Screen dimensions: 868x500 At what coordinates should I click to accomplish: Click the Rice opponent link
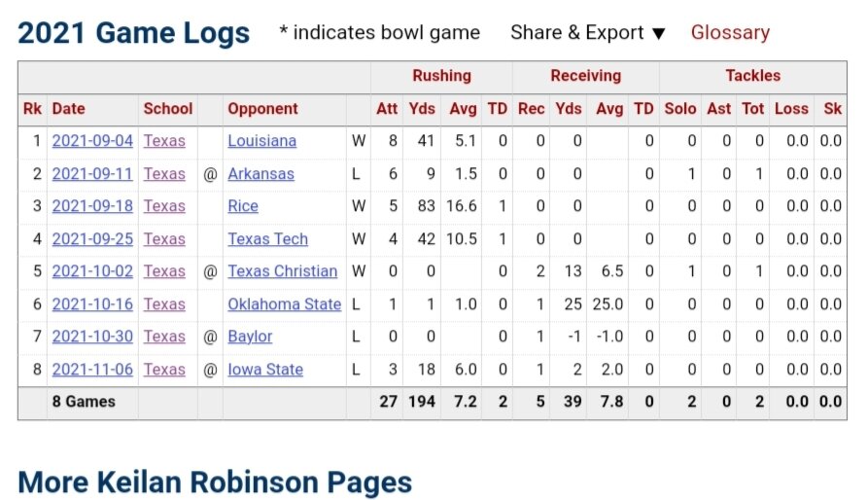tap(243, 206)
